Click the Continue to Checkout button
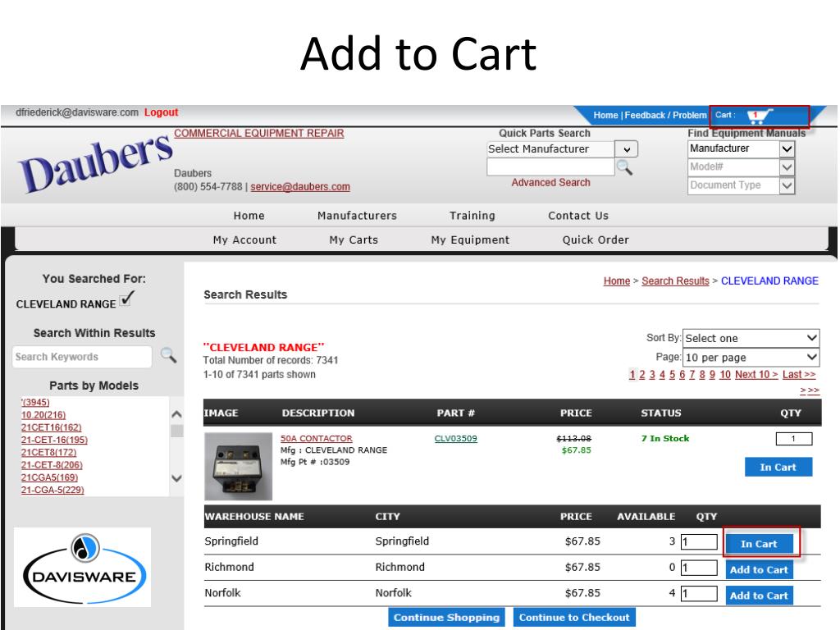Image resolution: width=840 pixels, height=630 pixels. (x=574, y=617)
